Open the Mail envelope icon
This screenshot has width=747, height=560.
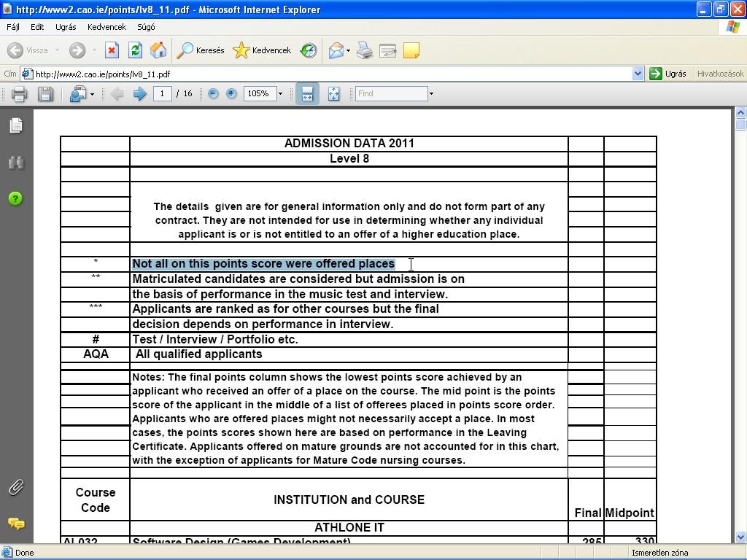click(336, 50)
